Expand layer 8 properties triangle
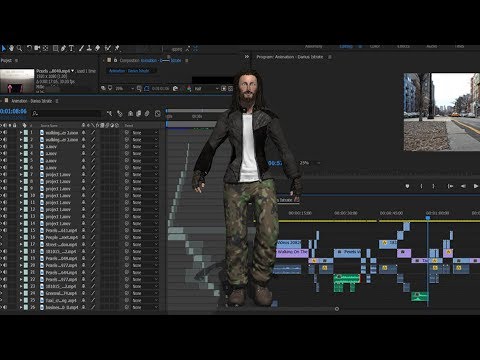 point(21,182)
